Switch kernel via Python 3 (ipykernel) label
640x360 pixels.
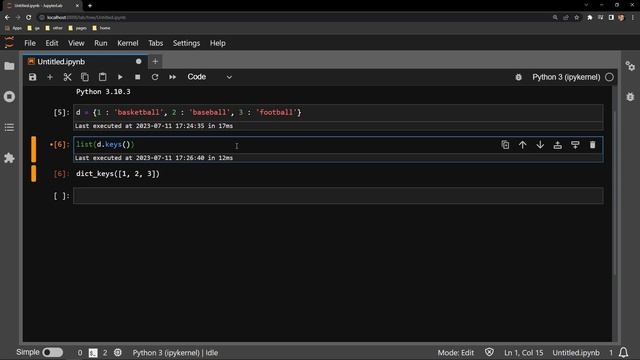(x=566, y=77)
